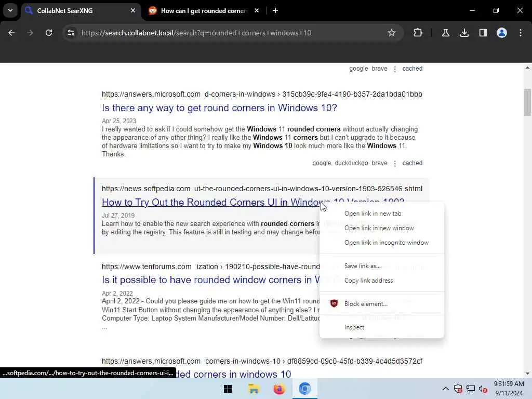Open File Explorer from the taskbar

click(254, 389)
